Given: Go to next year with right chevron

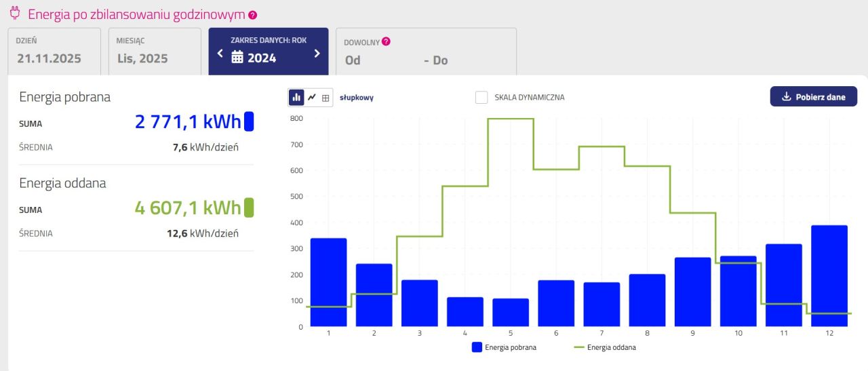Looking at the screenshot, I should [x=317, y=54].
